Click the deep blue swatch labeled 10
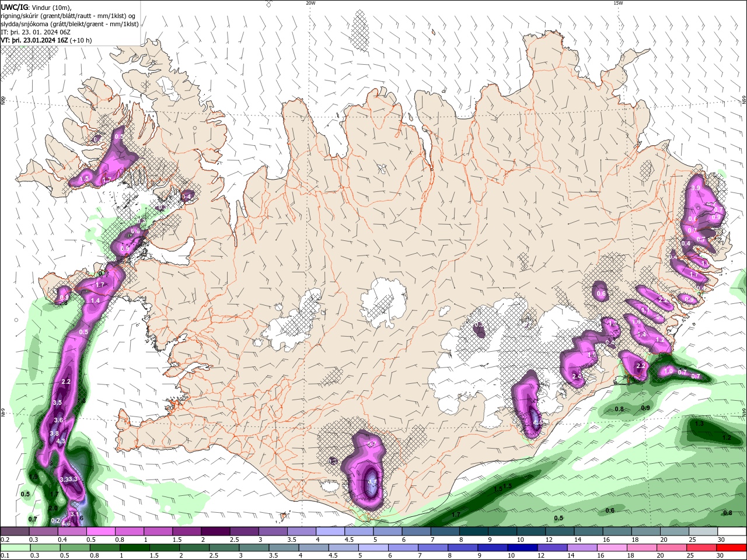This screenshot has height=560, width=747. click(522, 548)
